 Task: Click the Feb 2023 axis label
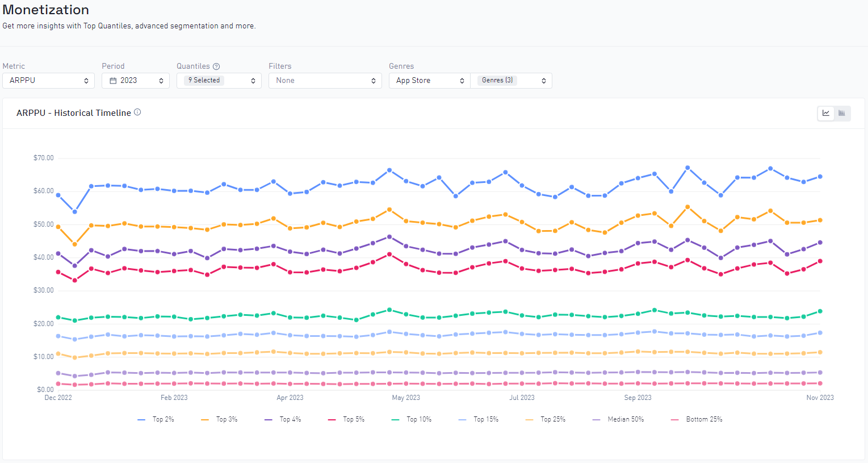coord(174,398)
